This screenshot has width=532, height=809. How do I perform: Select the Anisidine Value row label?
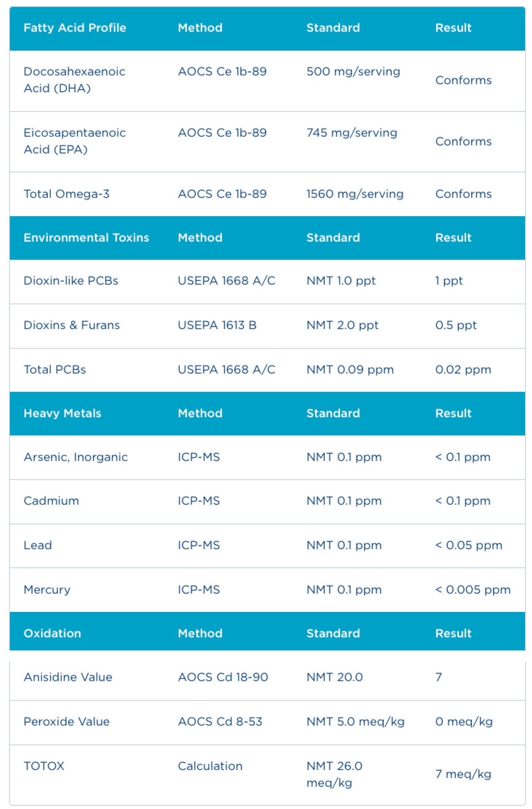pyautogui.click(x=68, y=677)
